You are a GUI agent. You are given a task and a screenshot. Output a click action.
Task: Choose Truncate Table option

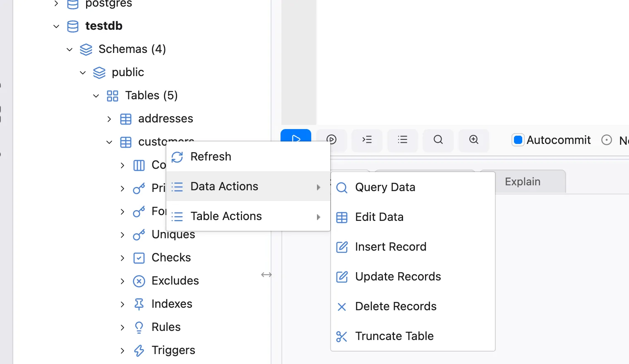(413, 336)
